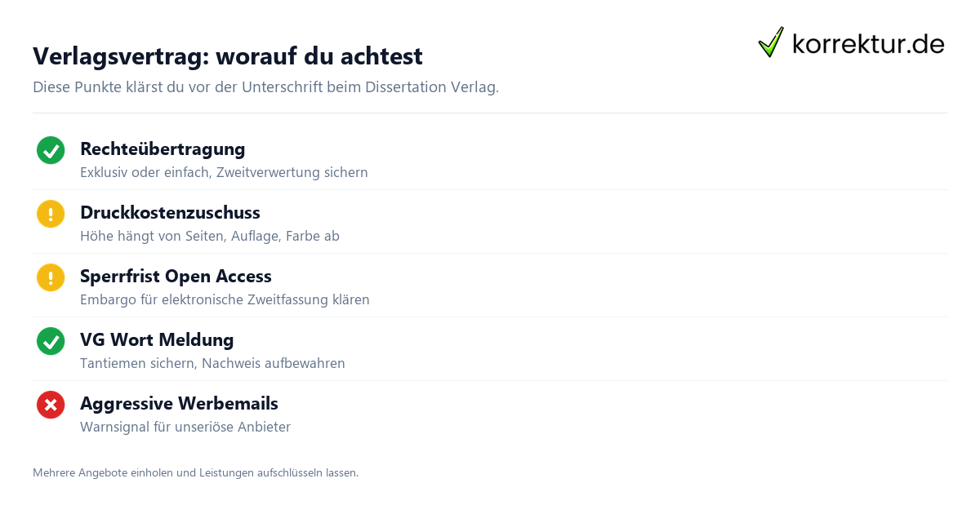Select the Aggressive Werbemails heading
This screenshot has height=514, width=980.
pos(179,404)
